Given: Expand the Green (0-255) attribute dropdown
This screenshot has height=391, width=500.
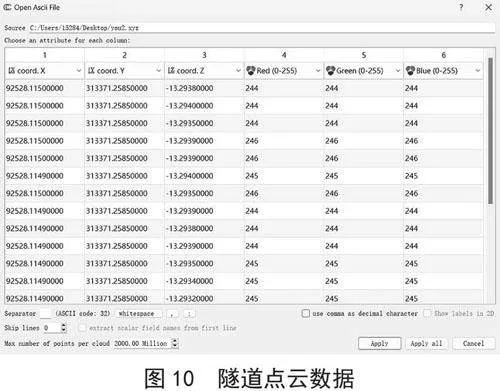Looking at the screenshot, I should pyautogui.click(x=363, y=71).
